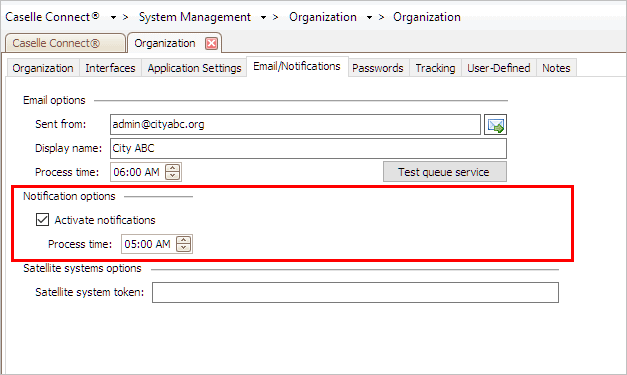Open the Application Settings tab
This screenshot has height=375, width=627.
pyautogui.click(x=194, y=68)
